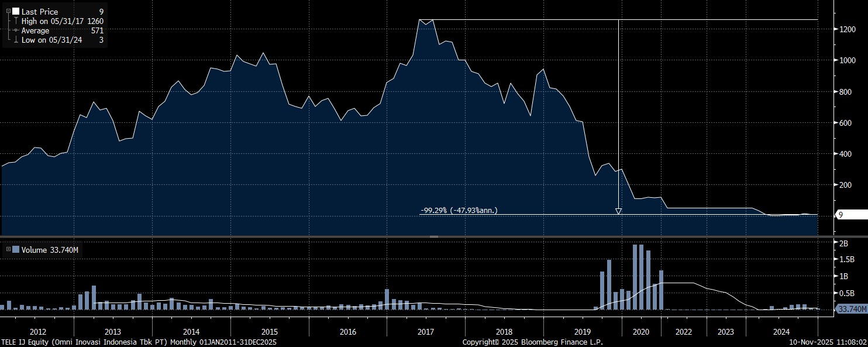Click the TELE IJ Equity chart caption
Image resolution: width=868 pixels, height=347 pixels.
click(x=139, y=342)
